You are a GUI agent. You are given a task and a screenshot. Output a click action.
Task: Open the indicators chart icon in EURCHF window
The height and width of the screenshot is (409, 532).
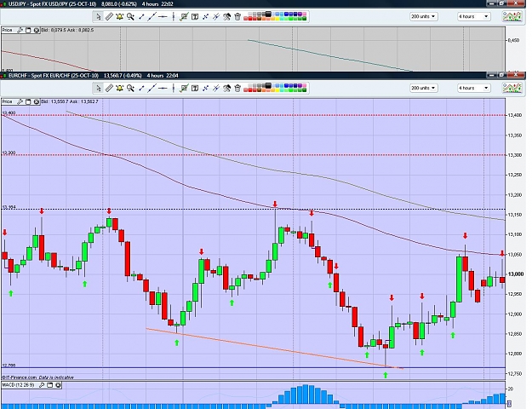pyautogui.click(x=512, y=88)
